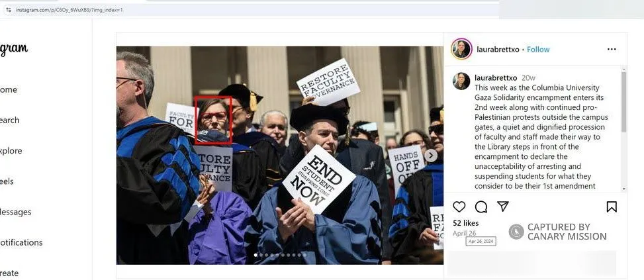
Task: Open more options three-dot menu
Action: click(612, 49)
